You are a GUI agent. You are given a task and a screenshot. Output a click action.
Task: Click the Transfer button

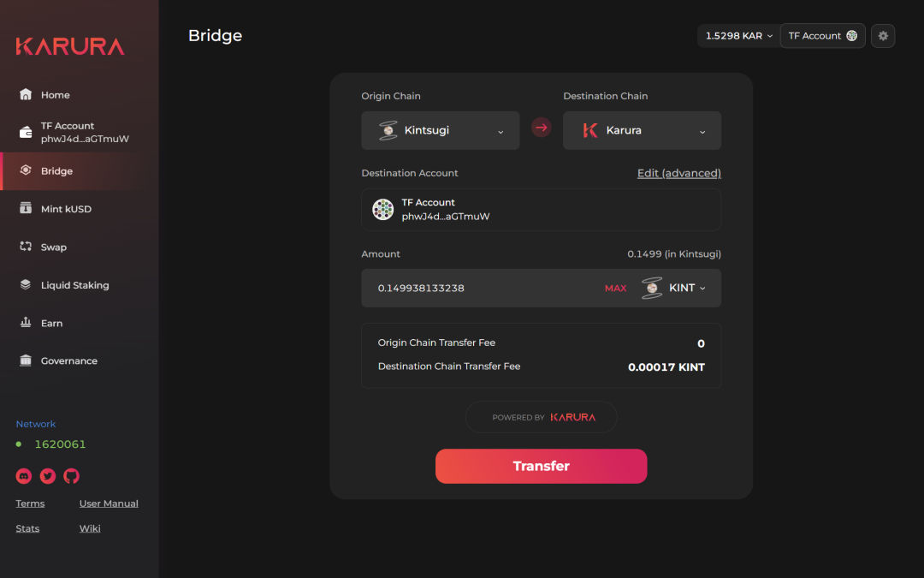[541, 466]
